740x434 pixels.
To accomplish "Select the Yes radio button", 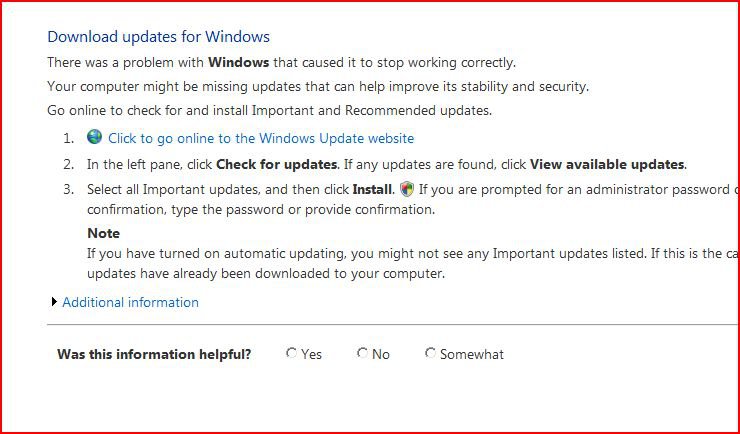I will (291, 352).
